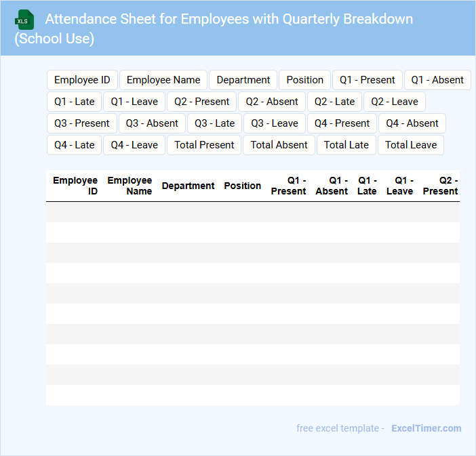Click the Employee Name tag
The height and width of the screenshot is (456, 476).
(163, 80)
